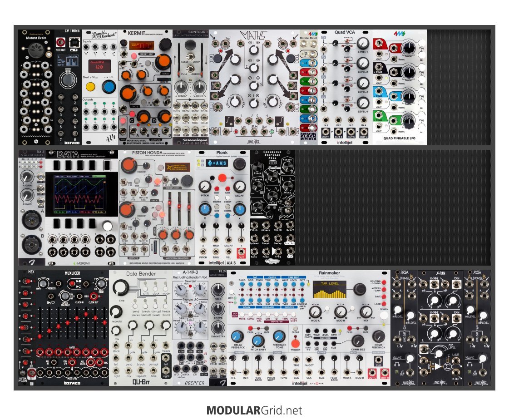Click the Rainmaker main encoder knob beside the display
Viewport: 509px width, 420px height.
[x=359, y=288]
